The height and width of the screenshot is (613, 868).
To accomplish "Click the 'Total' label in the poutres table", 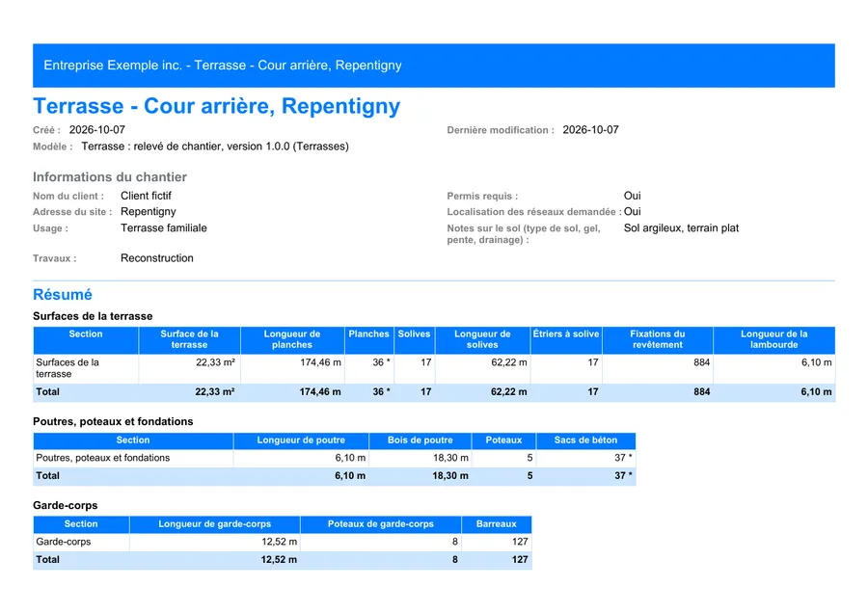I will pos(47,476).
